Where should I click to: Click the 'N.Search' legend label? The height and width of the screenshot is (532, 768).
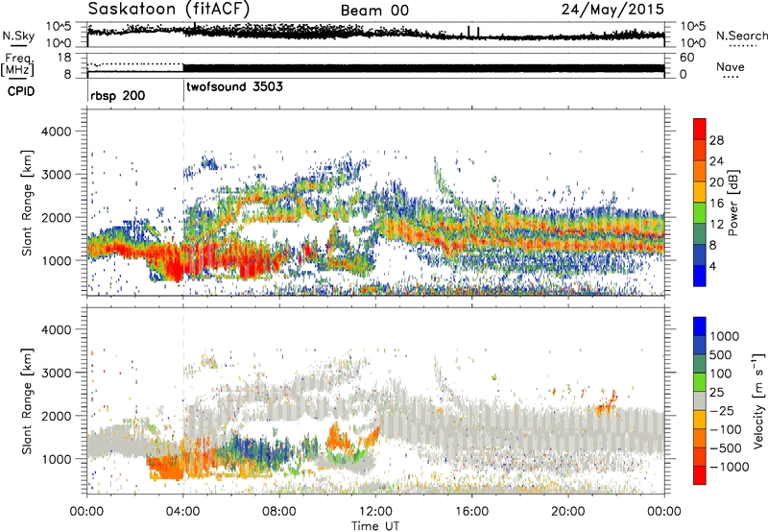(x=741, y=36)
